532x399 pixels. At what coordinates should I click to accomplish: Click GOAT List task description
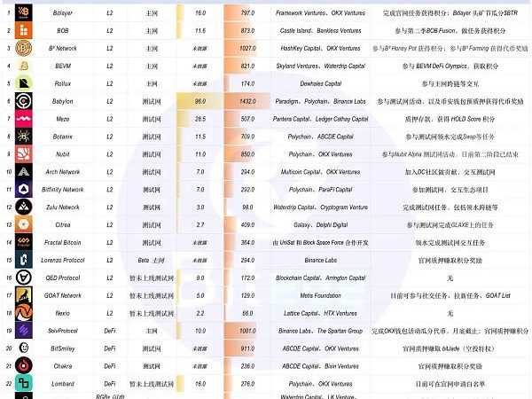450,295
